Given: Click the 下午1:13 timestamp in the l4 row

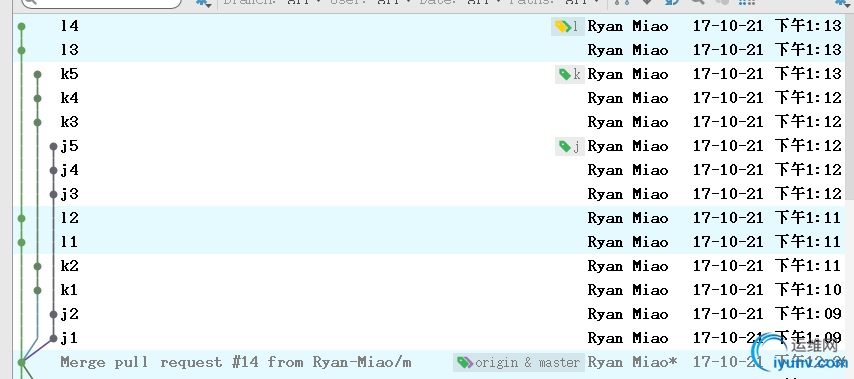Looking at the screenshot, I should [x=808, y=26].
